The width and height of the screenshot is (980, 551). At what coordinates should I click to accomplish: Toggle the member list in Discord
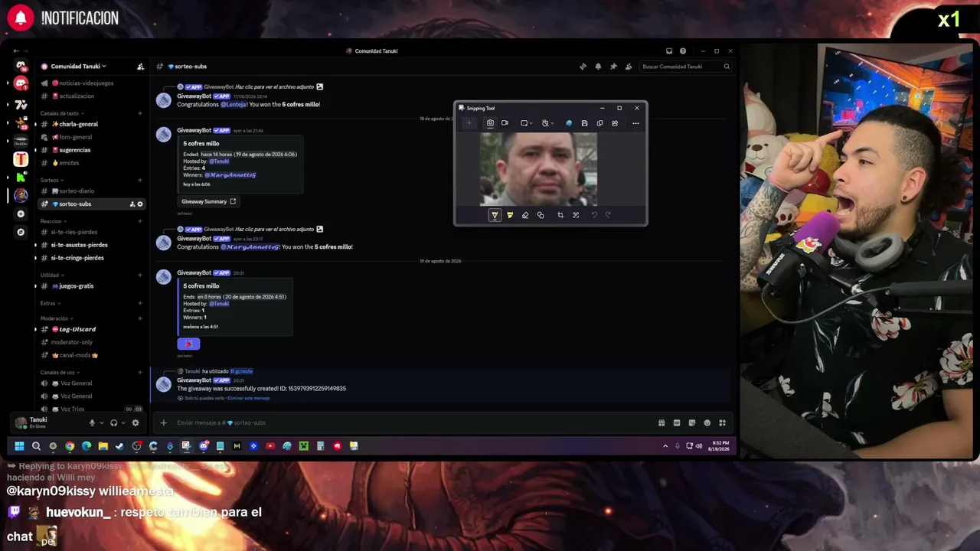coord(629,67)
